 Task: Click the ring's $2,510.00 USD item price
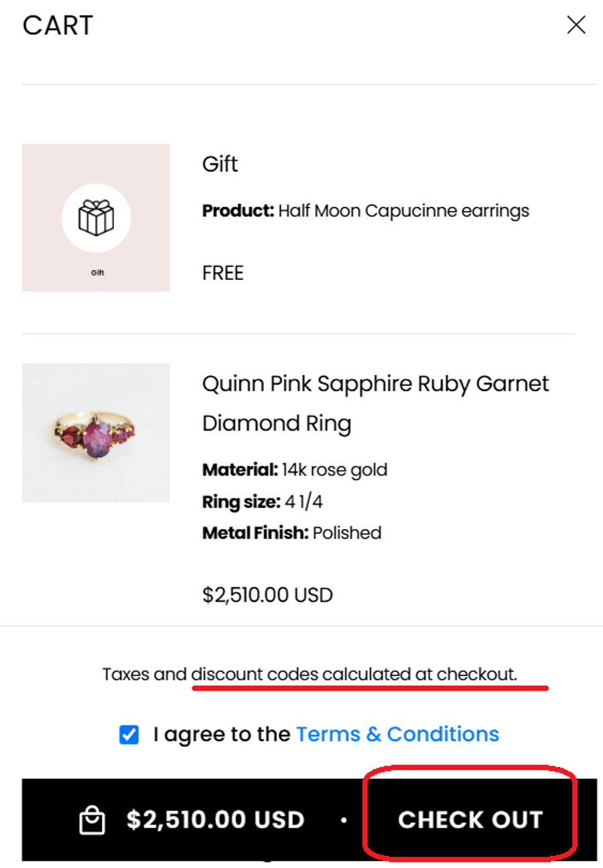coord(267,595)
